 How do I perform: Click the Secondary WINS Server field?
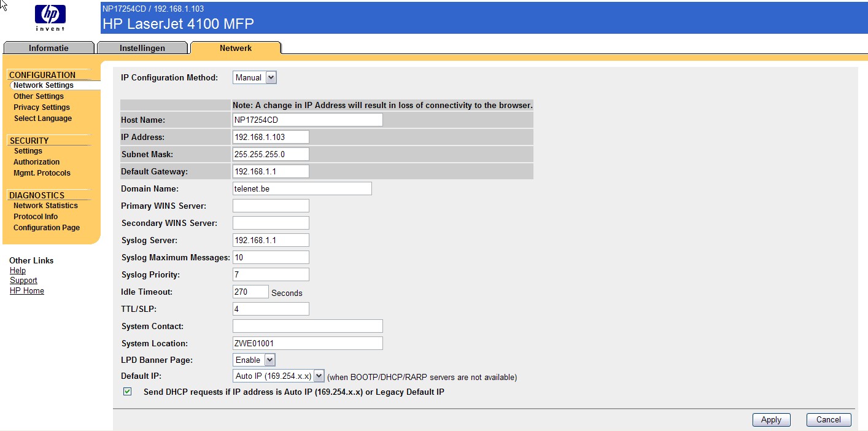tap(271, 223)
